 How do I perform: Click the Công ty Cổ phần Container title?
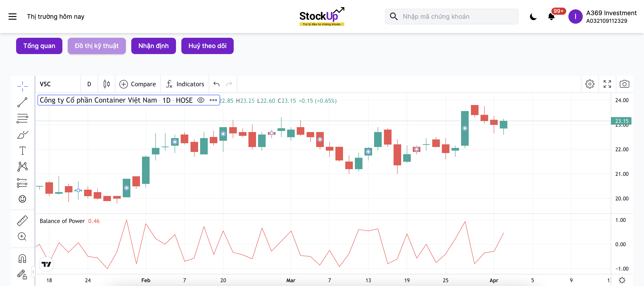[x=98, y=100]
